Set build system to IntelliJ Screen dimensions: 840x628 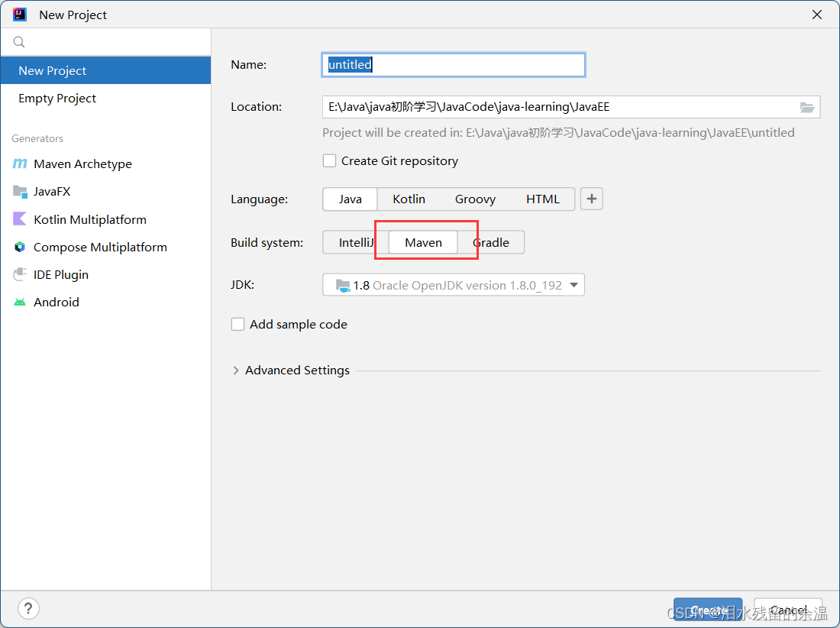coord(356,243)
